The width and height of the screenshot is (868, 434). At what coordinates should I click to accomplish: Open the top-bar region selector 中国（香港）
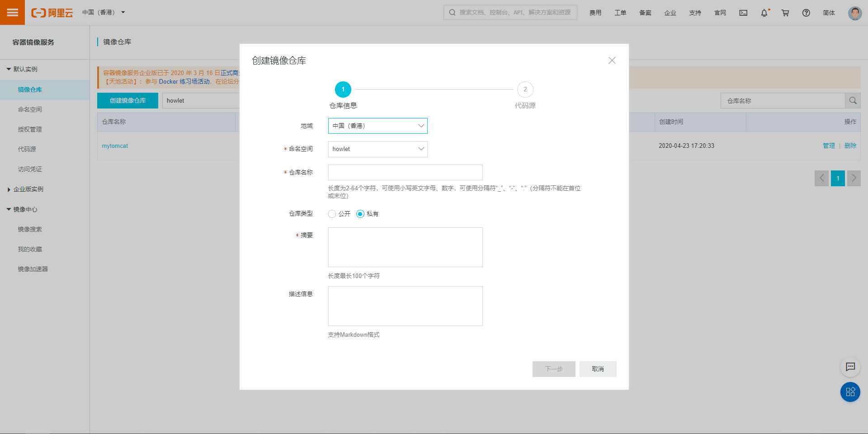[104, 13]
